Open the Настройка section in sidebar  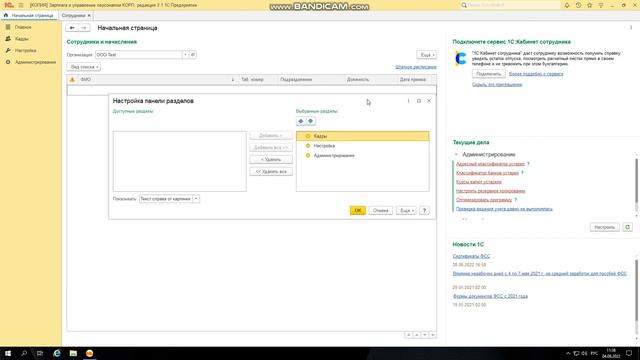click(x=25, y=50)
